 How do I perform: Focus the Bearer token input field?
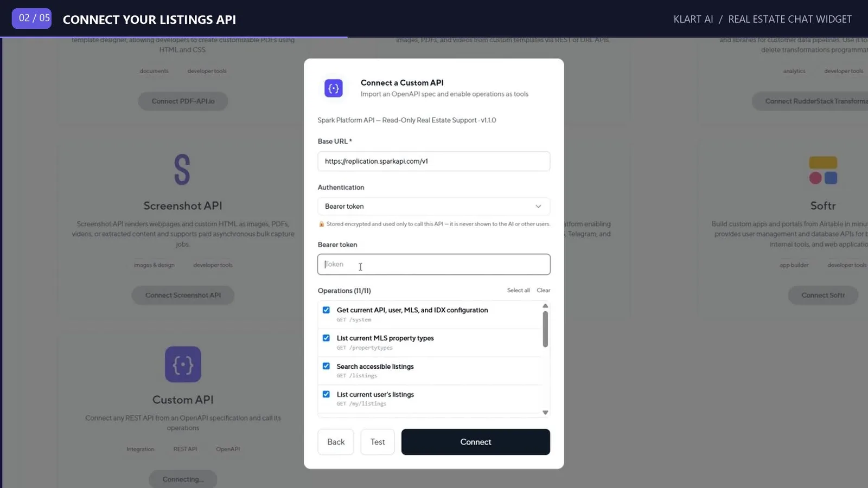tap(434, 265)
